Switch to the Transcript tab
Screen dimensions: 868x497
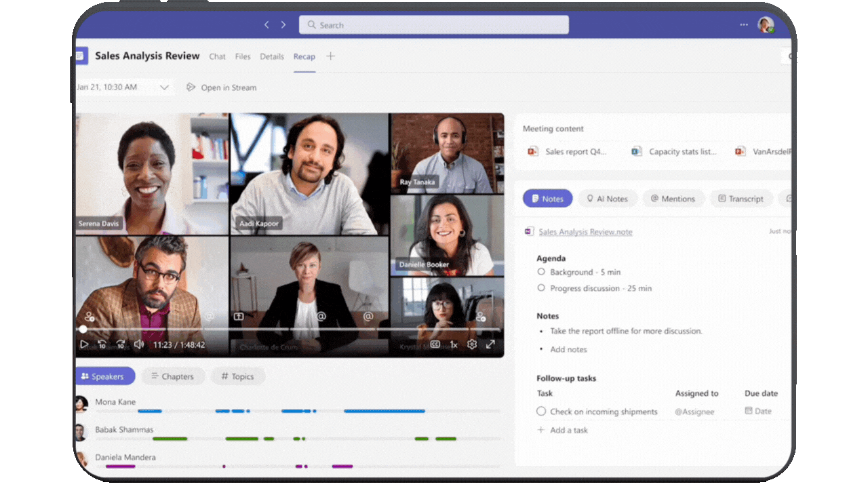741,198
